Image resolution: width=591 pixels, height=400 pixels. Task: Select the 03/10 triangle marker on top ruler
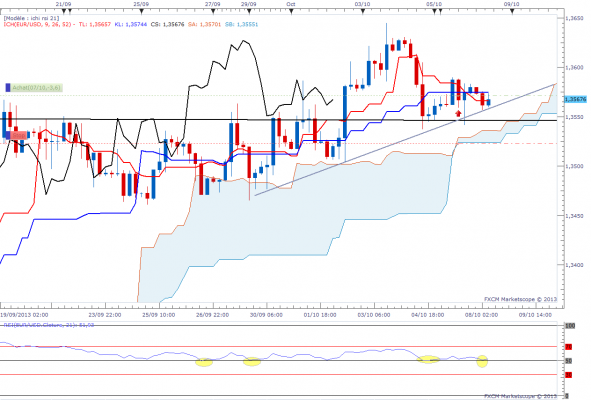point(363,12)
